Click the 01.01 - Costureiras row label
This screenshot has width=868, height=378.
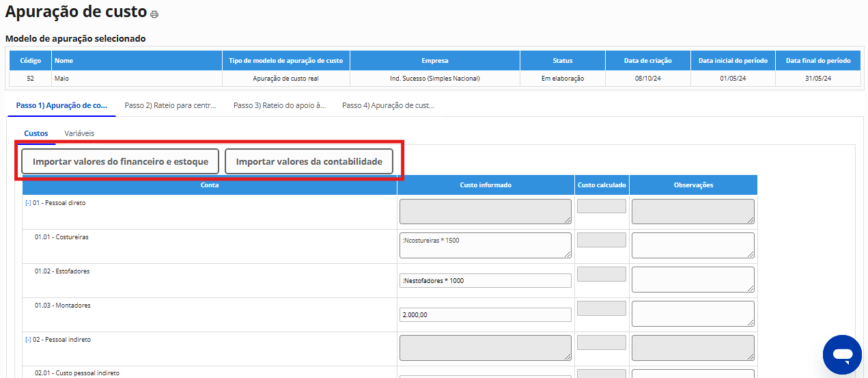point(61,237)
